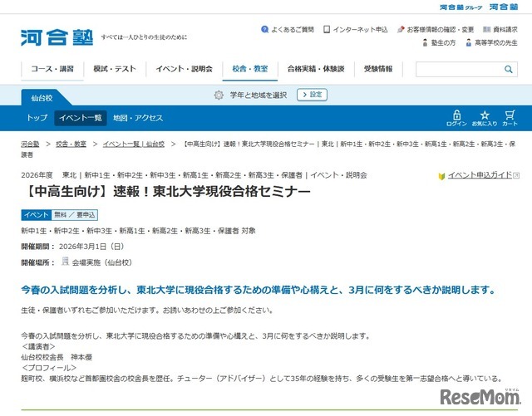Viewport: 532px width, 416px height.
Task: Click the gear icon beside 学年と地域を選択
Action: pyautogui.click(x=219, y=95)
